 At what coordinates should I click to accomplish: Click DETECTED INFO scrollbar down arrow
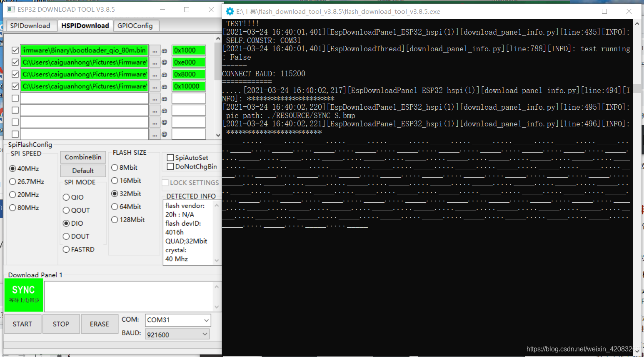[217, 261]
